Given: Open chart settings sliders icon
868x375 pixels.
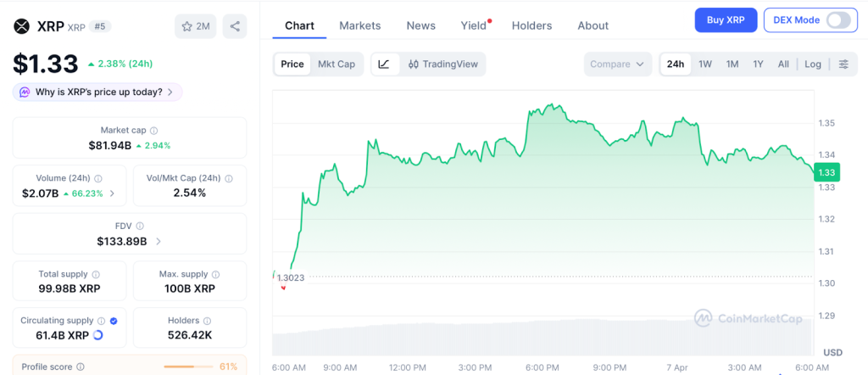Looking at the screenshot, I should [x=843, y=64].
